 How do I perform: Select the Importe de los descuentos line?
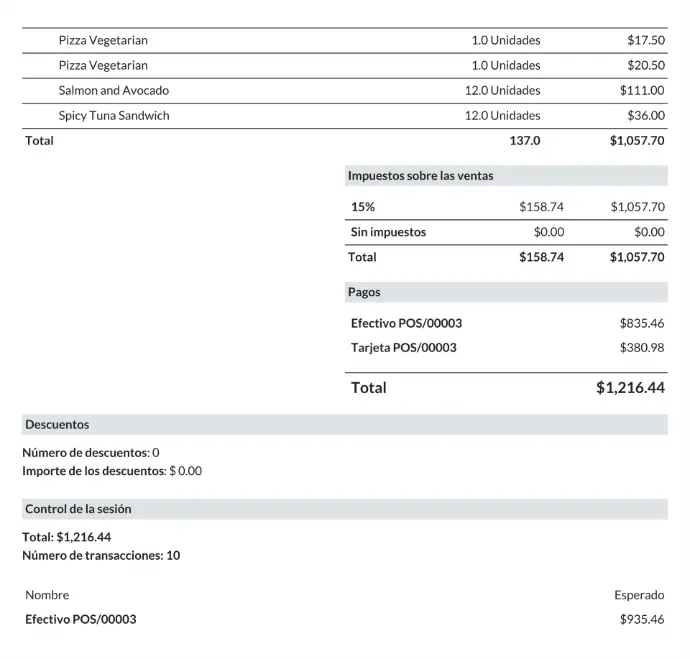tap(112, 470)
